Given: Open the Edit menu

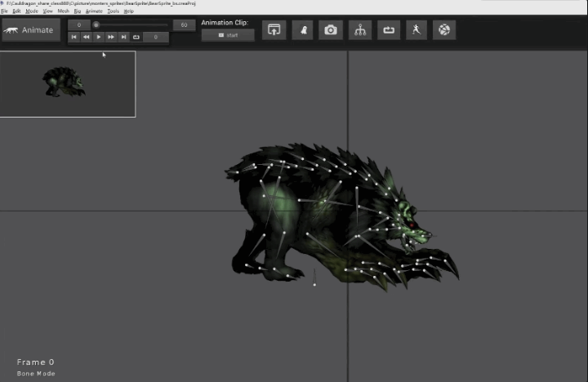Looking at the screenshot, I should 17,11.
